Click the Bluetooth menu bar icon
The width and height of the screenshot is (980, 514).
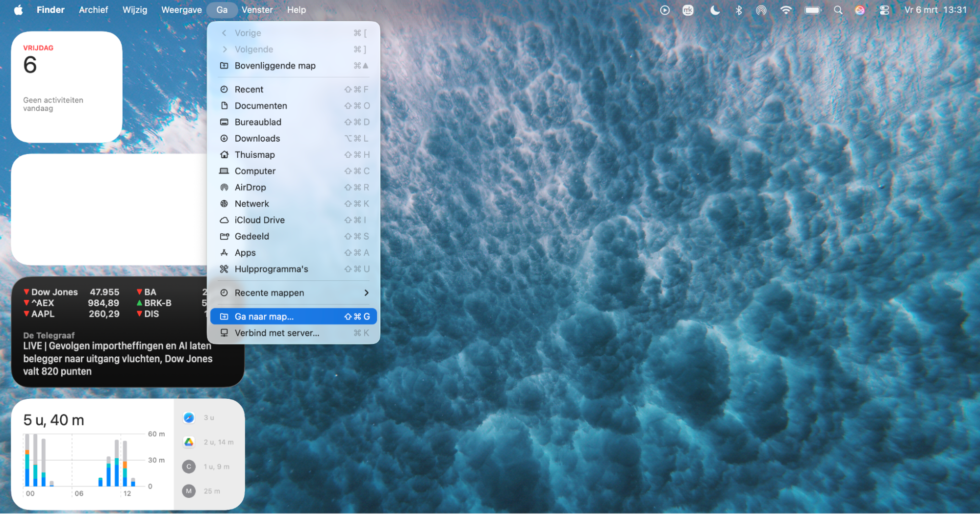(739, 10)
